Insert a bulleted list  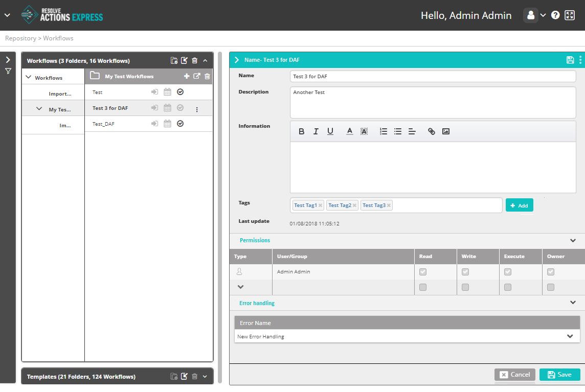398,131
